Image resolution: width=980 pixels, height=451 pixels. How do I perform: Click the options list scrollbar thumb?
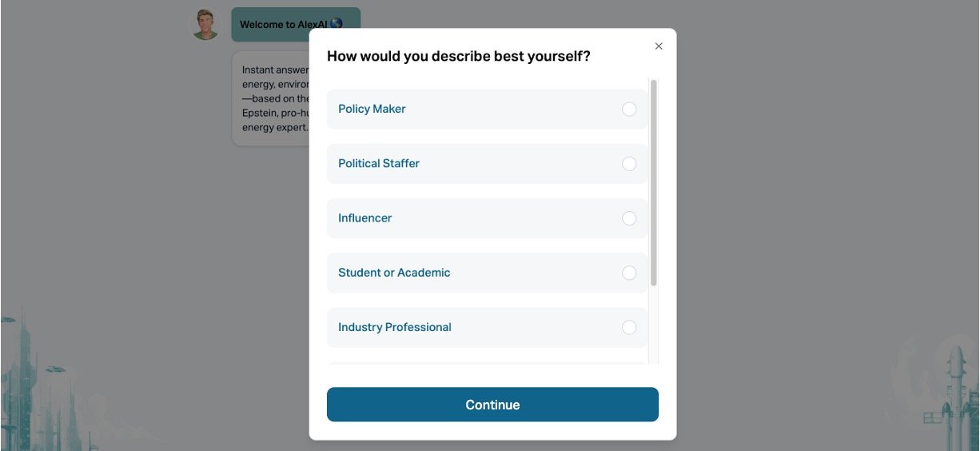tap(654, 182)
